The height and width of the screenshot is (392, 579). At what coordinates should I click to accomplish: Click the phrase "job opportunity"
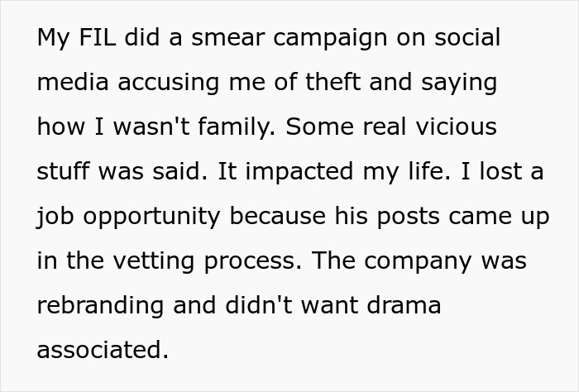click(129, 217)
